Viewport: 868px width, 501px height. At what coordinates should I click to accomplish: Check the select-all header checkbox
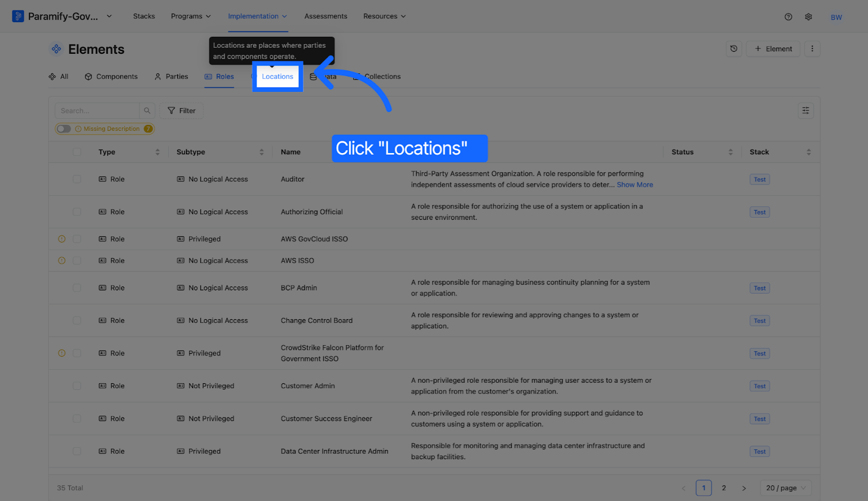[77, 152]
